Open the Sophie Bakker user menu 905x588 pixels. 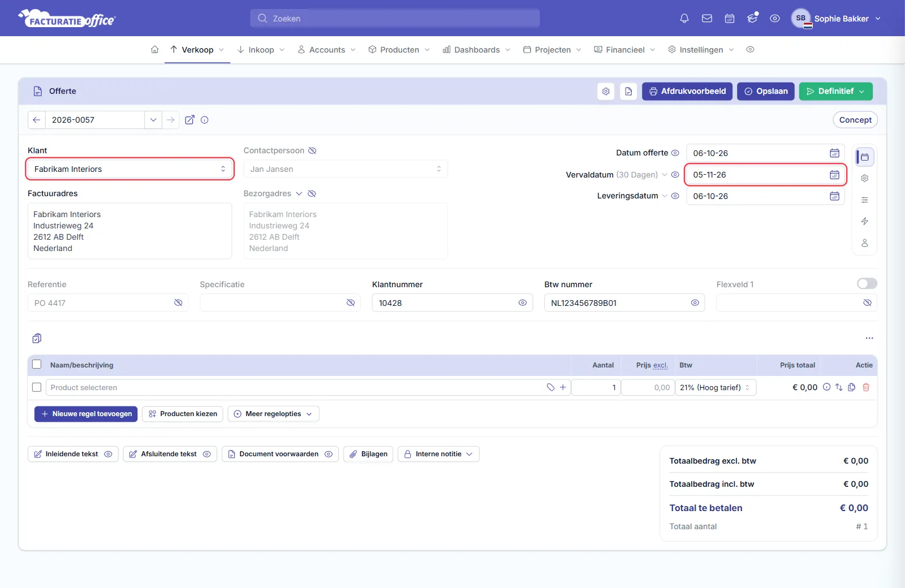(x=837, y=19)
